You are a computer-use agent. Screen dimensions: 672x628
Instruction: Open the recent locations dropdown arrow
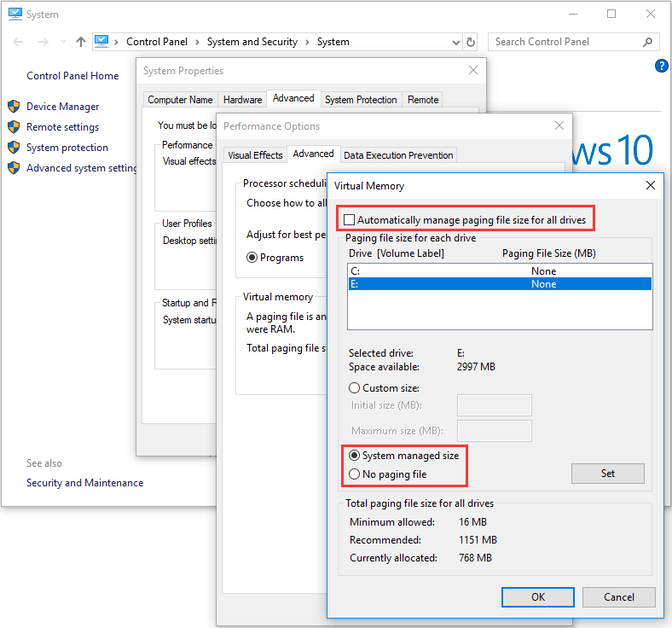(63, 42)
